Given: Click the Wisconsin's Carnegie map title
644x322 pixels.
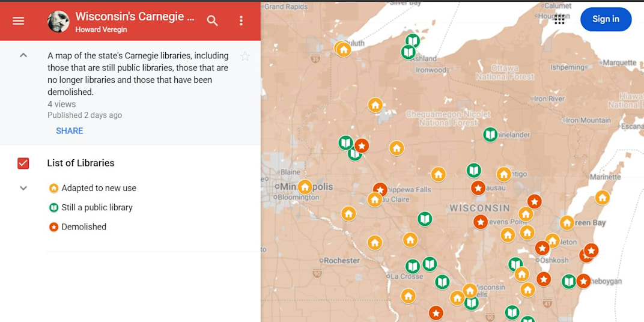Looking at the screenshot, I should pos(135,16).
